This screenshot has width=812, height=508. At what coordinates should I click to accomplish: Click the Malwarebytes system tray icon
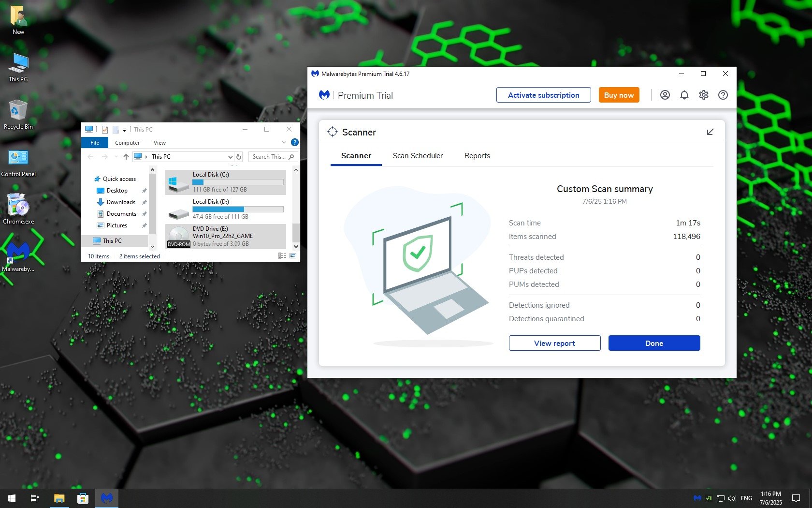(x=697, y=498)
